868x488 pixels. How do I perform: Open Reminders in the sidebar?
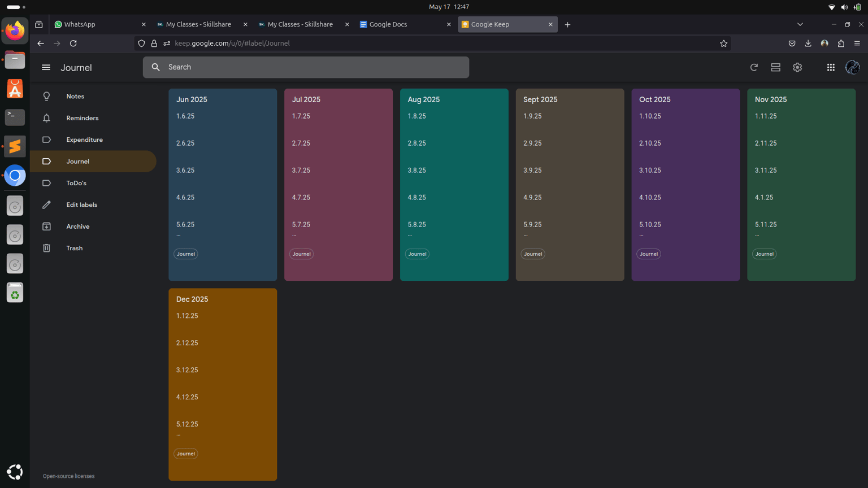93,118
